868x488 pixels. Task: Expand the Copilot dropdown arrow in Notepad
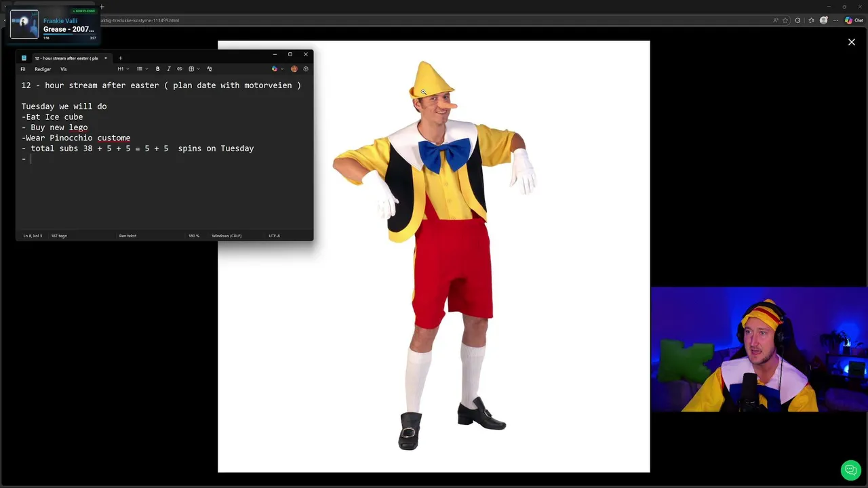click(281, 68)
